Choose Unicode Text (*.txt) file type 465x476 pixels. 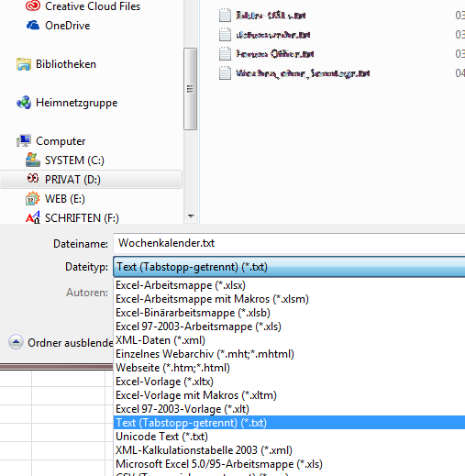[x=289, y=437]
